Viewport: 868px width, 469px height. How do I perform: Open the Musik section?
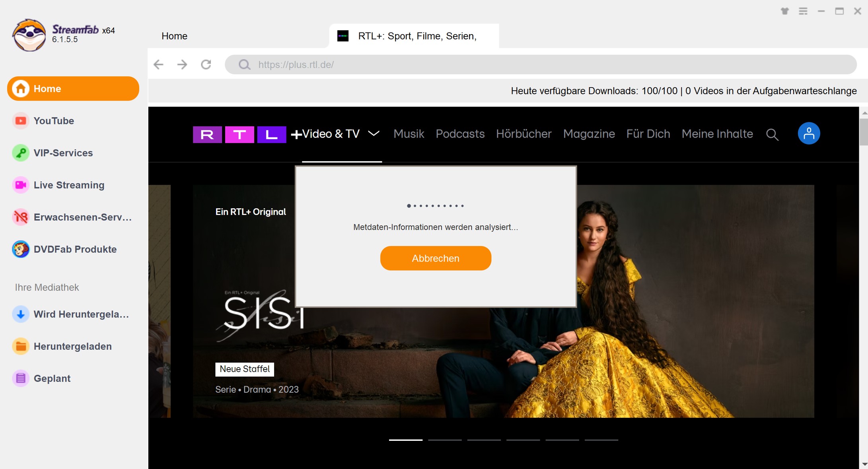pos(409,134)
